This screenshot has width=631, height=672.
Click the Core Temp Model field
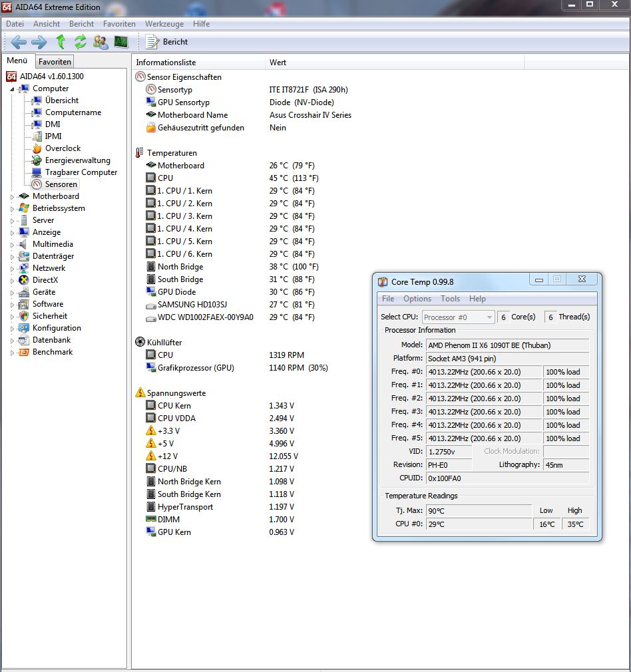coord(508,345)
